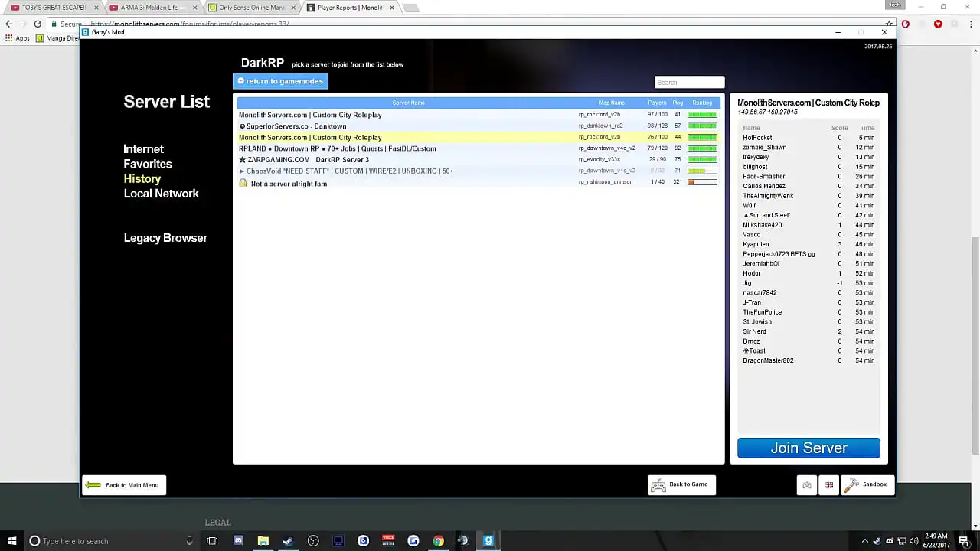Select the ZARPGAMING.COM DarkRP Server 3 row
The image size is (980, 551).
click(479, 160)
